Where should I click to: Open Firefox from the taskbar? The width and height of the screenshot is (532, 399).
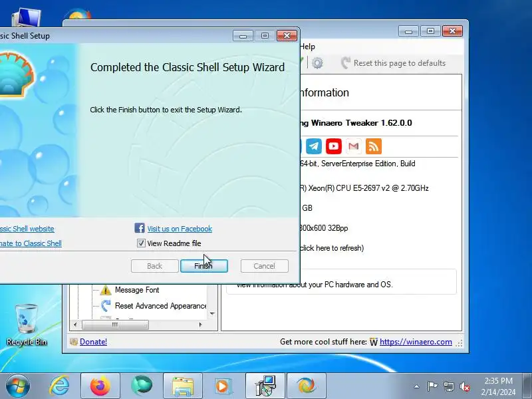[100, 386]
